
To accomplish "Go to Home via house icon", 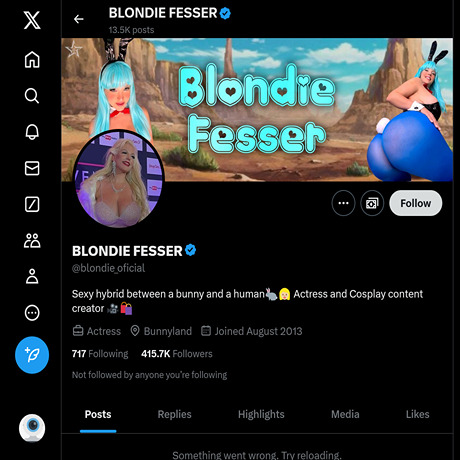I will pyautogui.click(x=32, y=60).
